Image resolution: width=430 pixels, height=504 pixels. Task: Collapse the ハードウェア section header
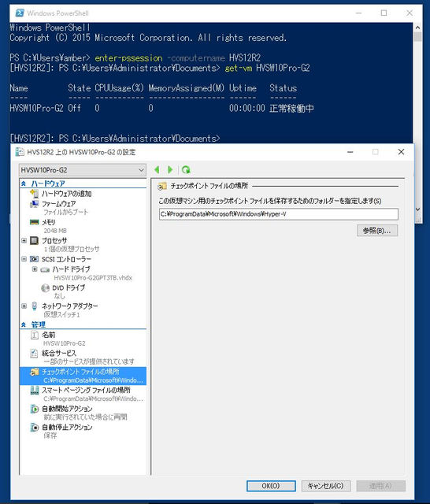point(24,183)
